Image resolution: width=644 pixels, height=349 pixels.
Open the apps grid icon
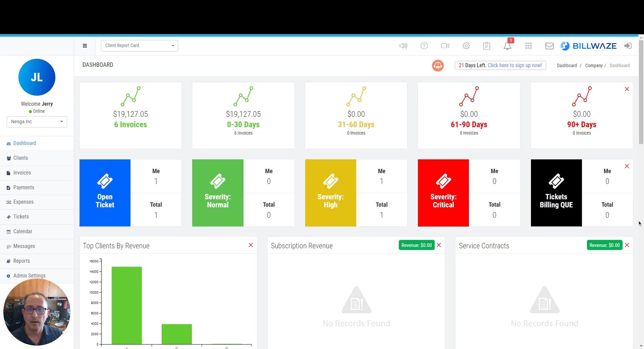(528, 46)
